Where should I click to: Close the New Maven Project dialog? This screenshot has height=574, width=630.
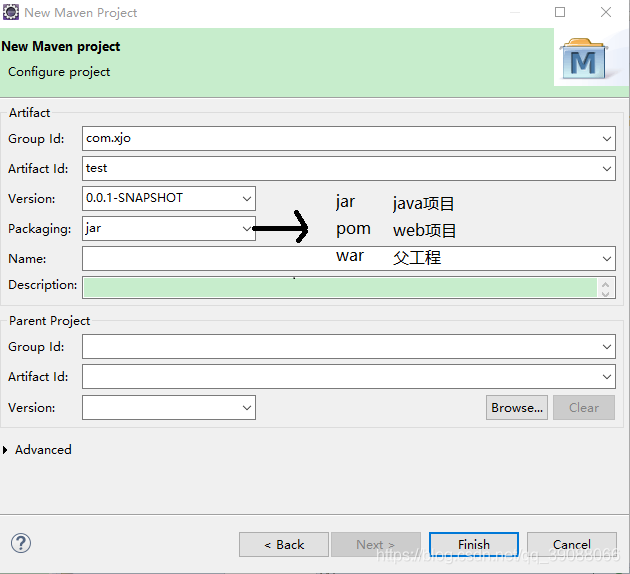[606, 12]
